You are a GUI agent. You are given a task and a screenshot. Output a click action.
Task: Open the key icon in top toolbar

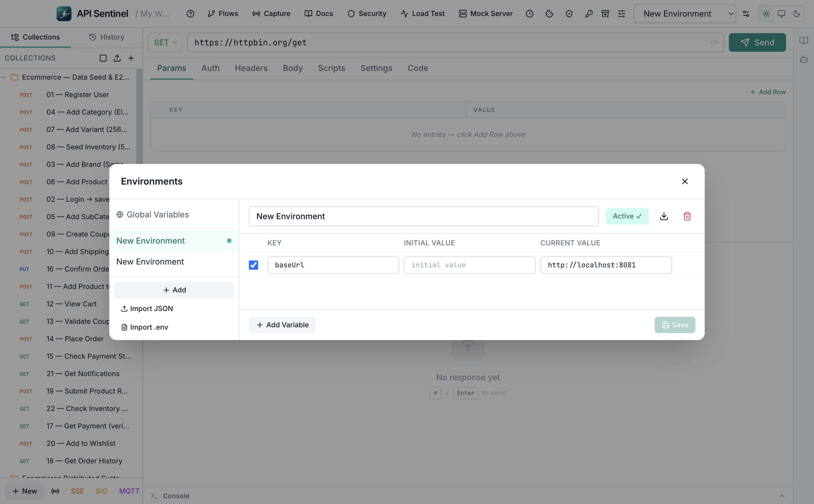pos(589,14)
